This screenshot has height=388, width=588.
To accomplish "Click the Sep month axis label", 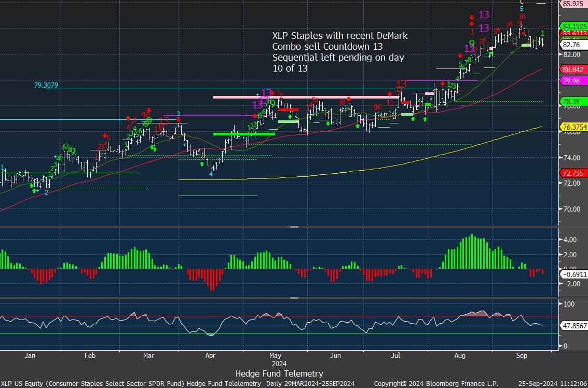I will coord(522,355).
